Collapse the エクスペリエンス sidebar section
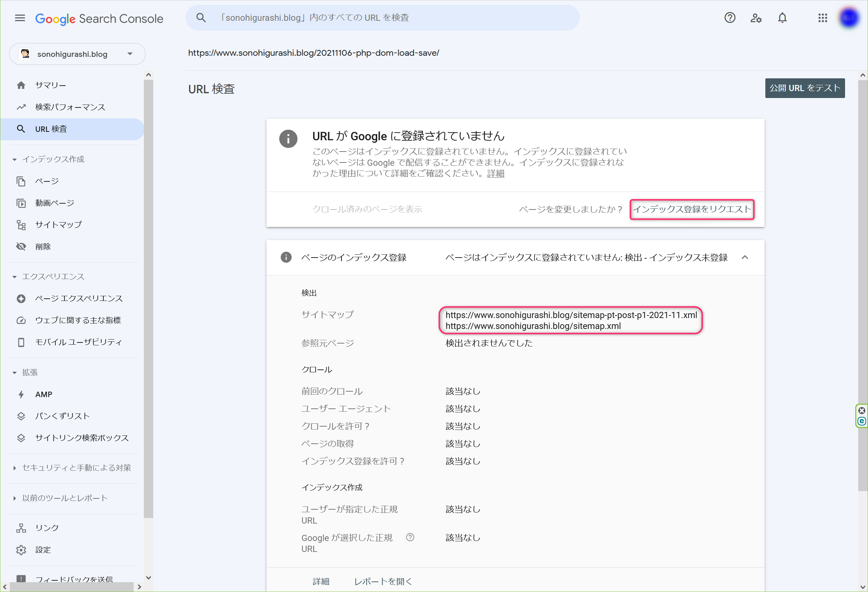 14,277
